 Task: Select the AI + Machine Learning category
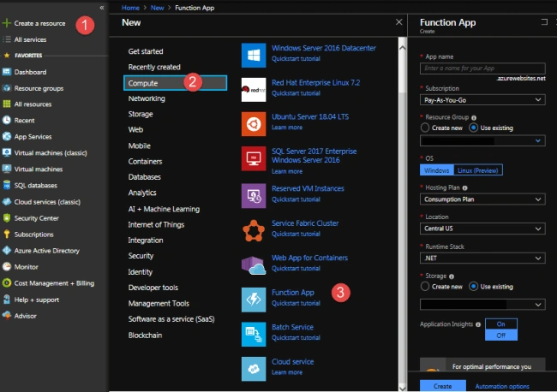164,209
